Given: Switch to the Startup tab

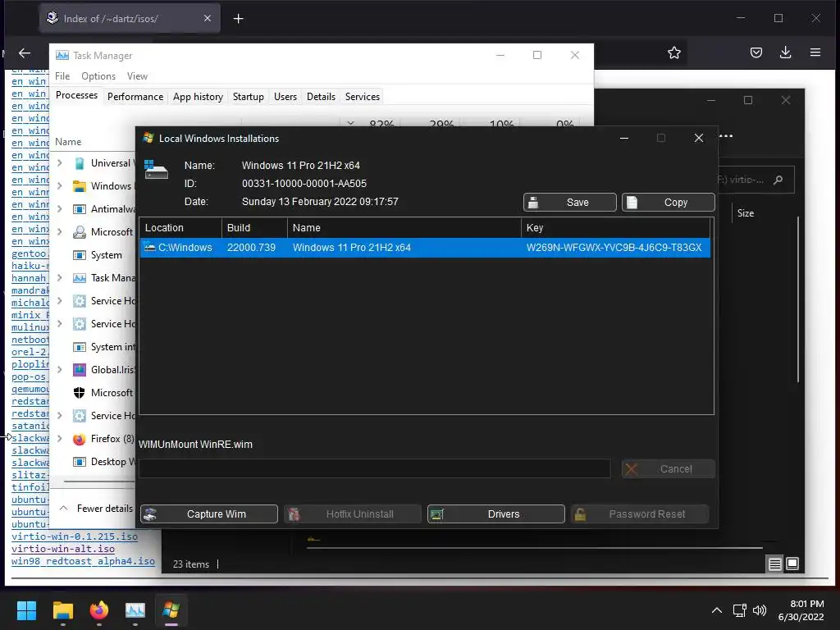Looking at the screenshot, I should (248, 97).
